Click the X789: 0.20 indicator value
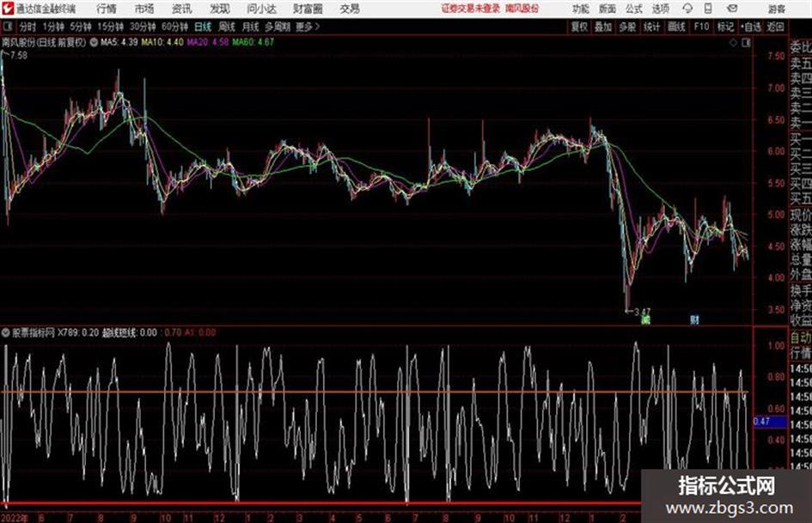The height and width of the screenshot is (523, 812). [77, 332]
